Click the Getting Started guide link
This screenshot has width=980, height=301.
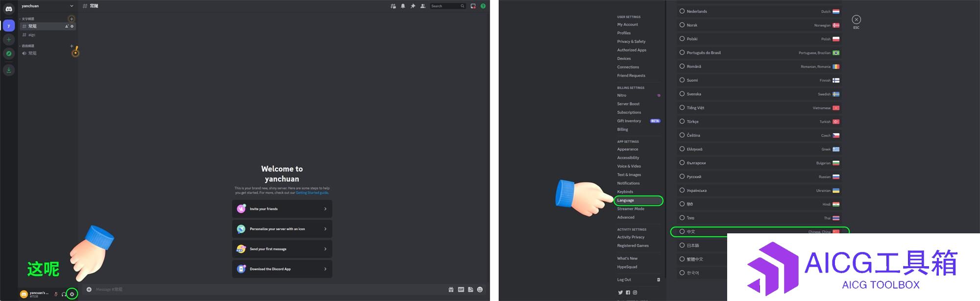pyautogui.click(x=312, y=193)
